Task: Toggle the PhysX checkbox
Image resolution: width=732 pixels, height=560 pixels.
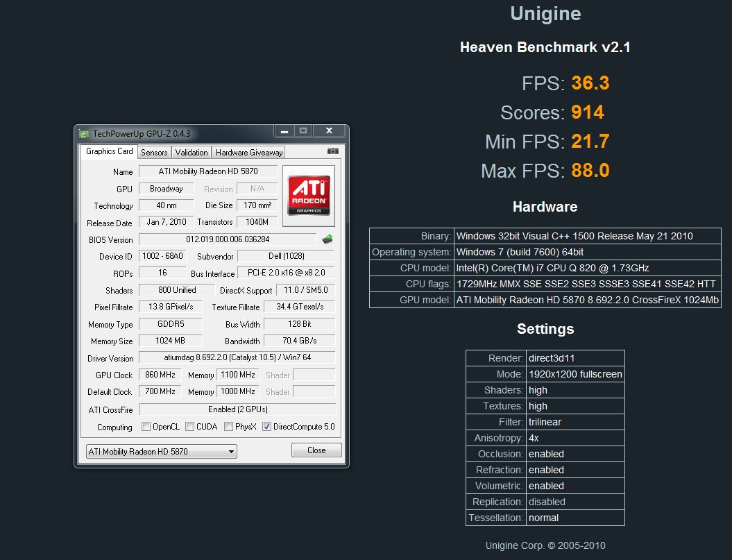Action: point(229,427)
